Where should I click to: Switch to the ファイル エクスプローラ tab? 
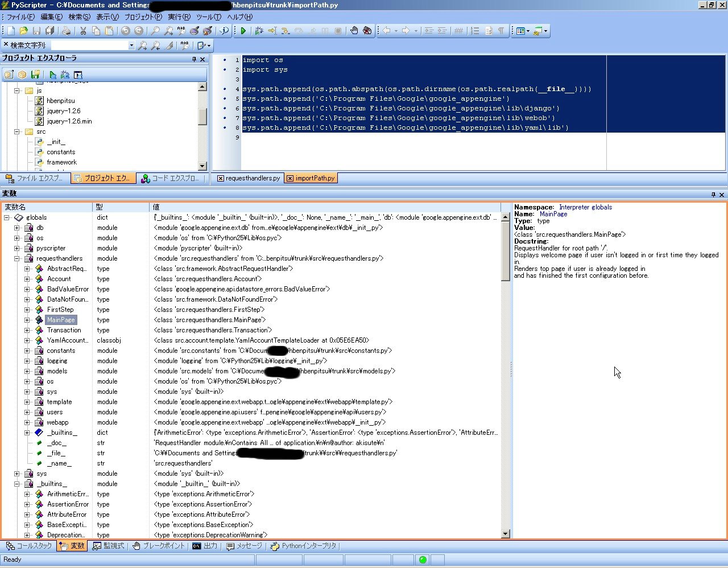35,178
